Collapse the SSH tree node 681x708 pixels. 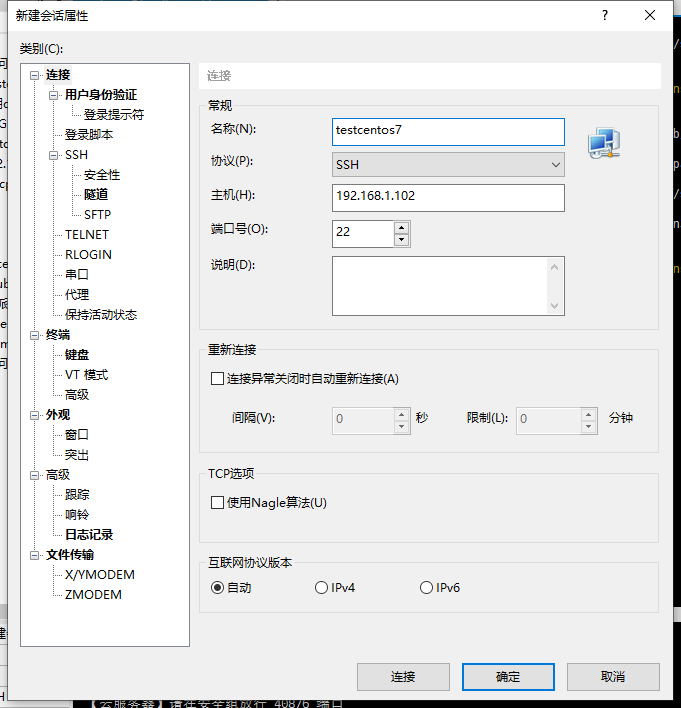[x=53, y=155]
